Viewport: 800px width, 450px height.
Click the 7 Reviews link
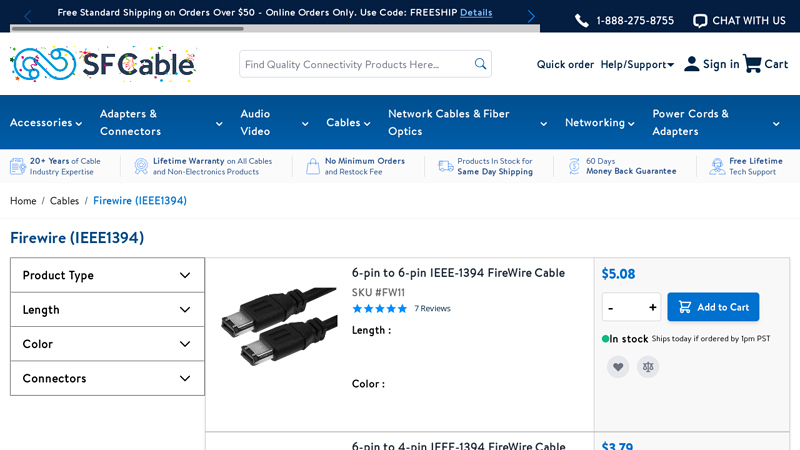pos(432,308)
